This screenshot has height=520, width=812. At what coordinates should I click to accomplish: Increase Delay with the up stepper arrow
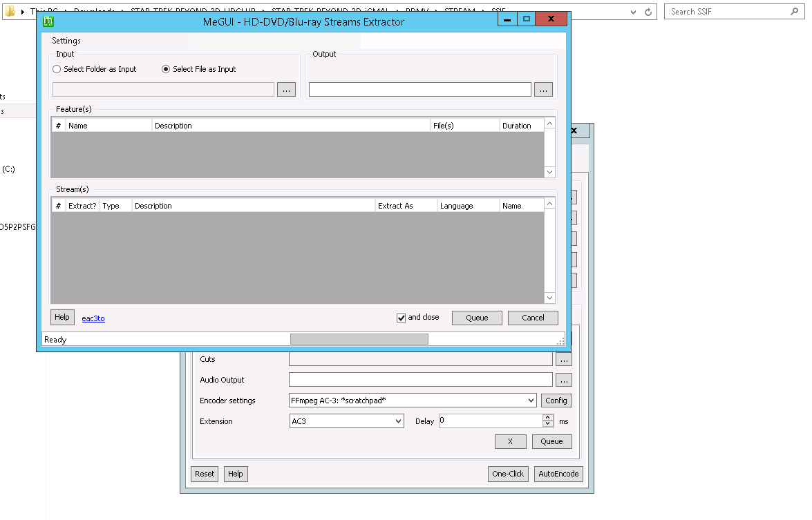548,418
